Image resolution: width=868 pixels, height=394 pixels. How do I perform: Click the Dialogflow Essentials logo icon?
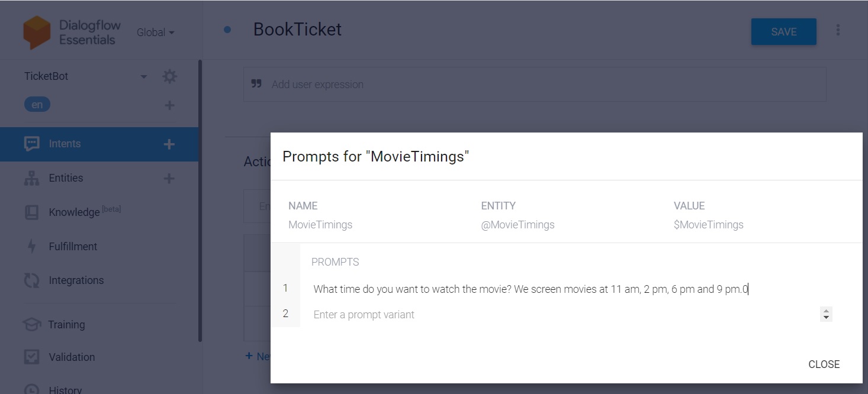coord(36,33)
